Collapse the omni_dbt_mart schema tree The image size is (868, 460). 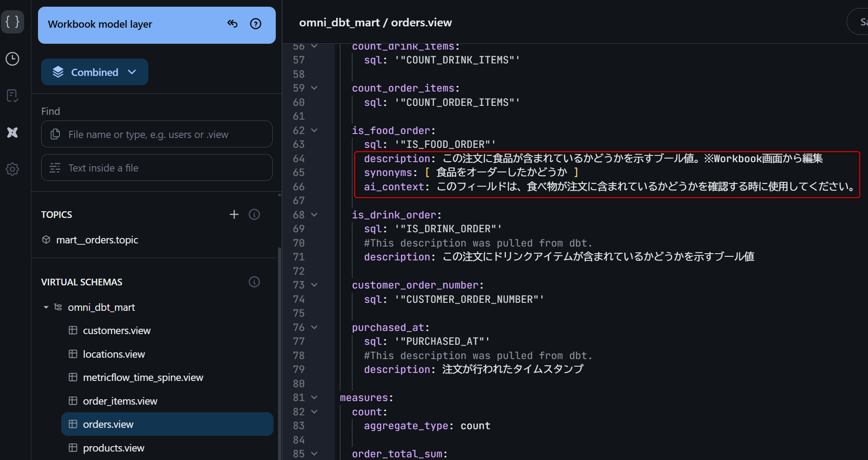46,307
